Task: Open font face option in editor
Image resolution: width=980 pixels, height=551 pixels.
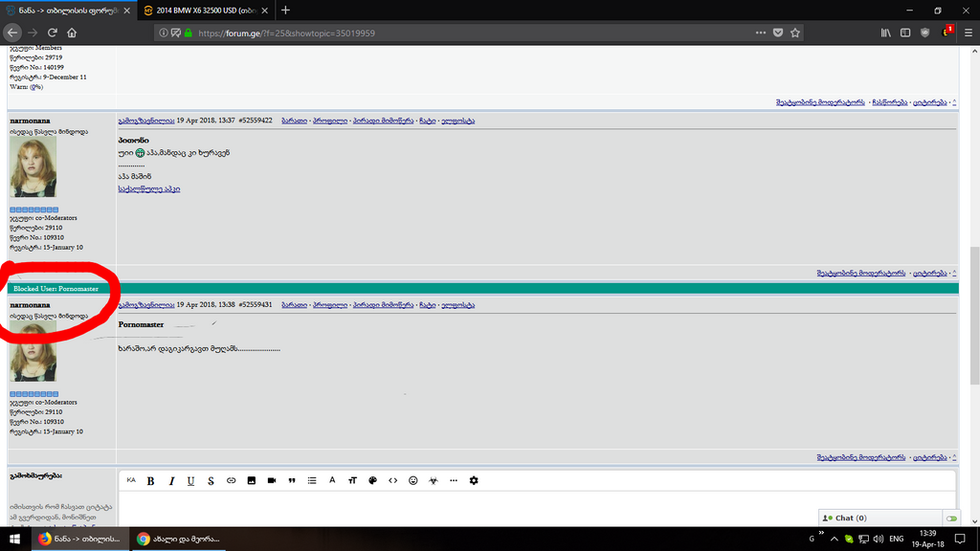Action: (x=332, y=480)
